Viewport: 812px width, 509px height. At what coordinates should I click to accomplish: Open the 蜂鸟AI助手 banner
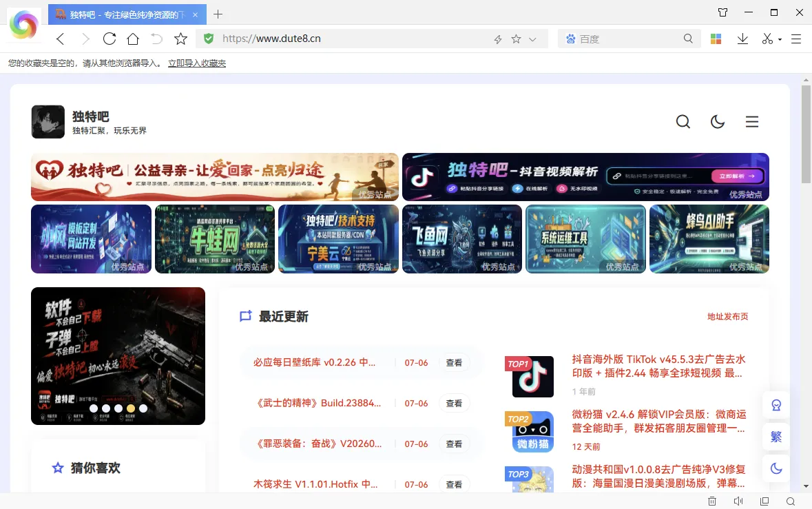click(709, 239)
